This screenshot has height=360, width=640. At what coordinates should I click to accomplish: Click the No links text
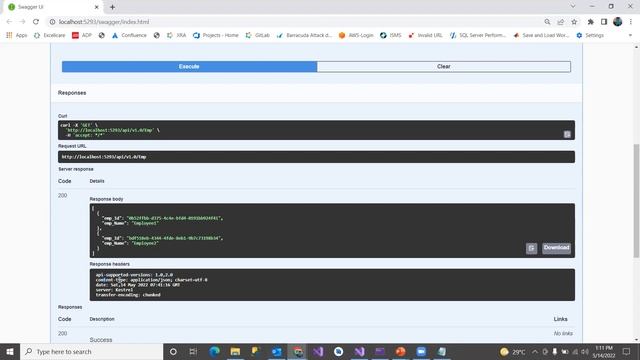click(x=563, y=333)
